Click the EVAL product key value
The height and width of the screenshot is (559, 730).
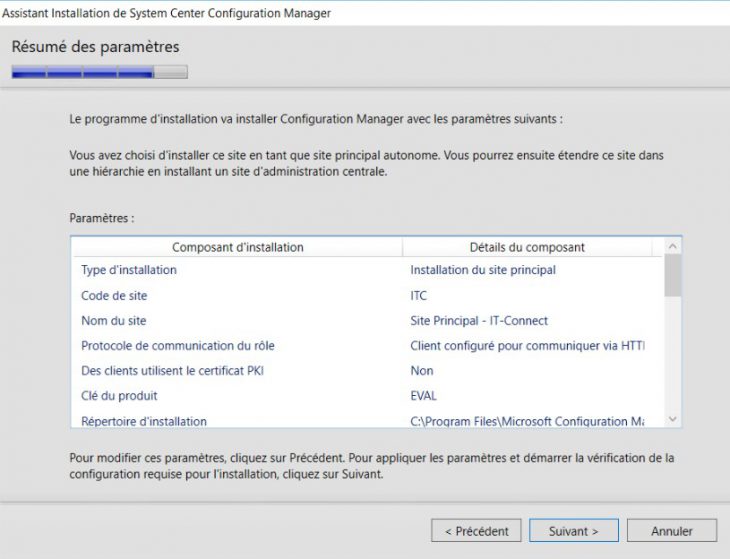[x=424, y=396]
